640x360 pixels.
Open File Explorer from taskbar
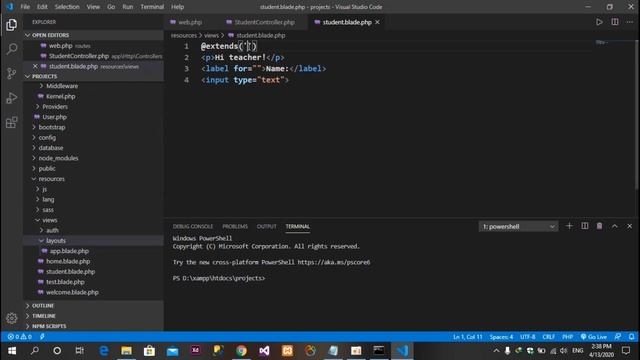[x=127, y=351]
